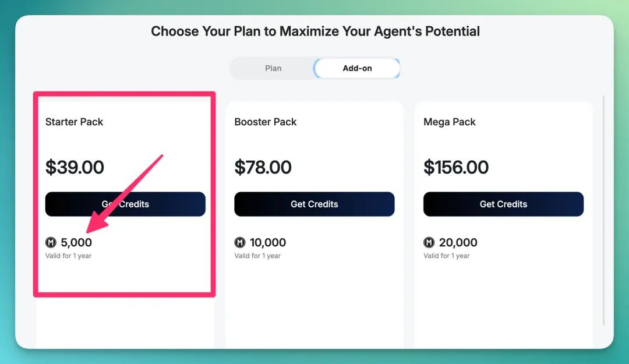Select the Add-on tab
The height and width of the screenshot is (364, 629).
(x=357, y=68)
